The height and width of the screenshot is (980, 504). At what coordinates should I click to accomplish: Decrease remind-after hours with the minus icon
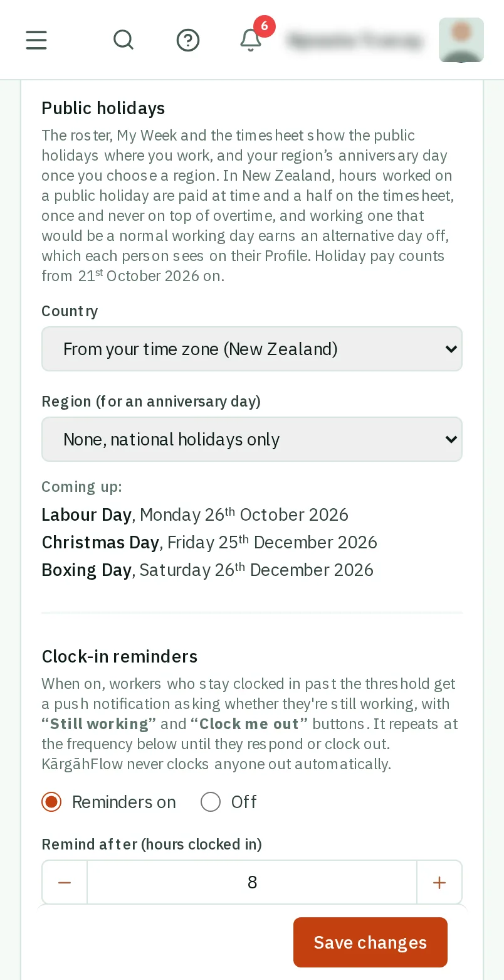[x=65, y=883]
